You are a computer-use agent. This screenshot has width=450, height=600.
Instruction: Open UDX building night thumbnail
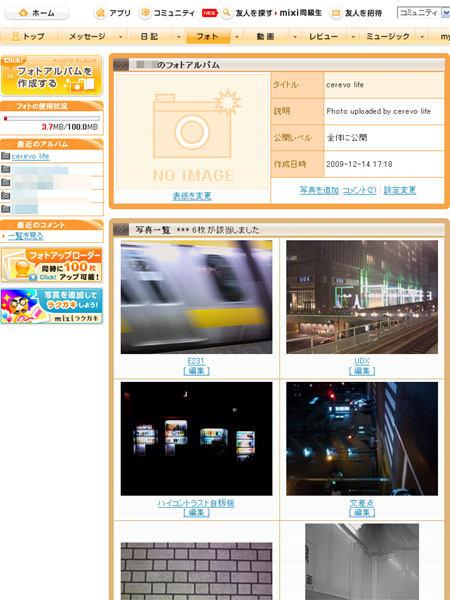(x=362, y=297)
